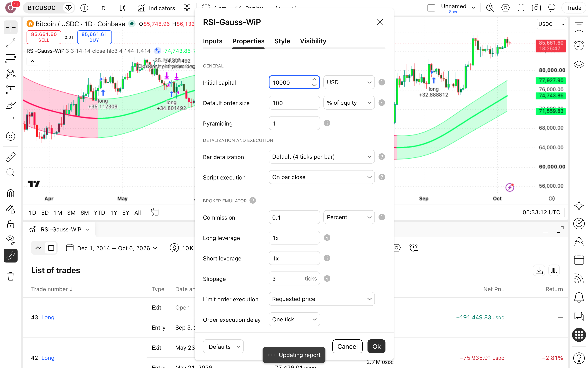Image resolution: width=588 pixels, height=368 pixels.
Task: Open the economic calendar icon
Action: (579, 260)
